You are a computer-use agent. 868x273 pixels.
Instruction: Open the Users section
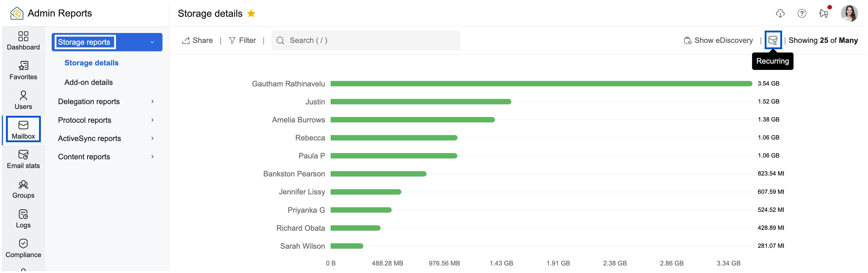coord(23,100)
